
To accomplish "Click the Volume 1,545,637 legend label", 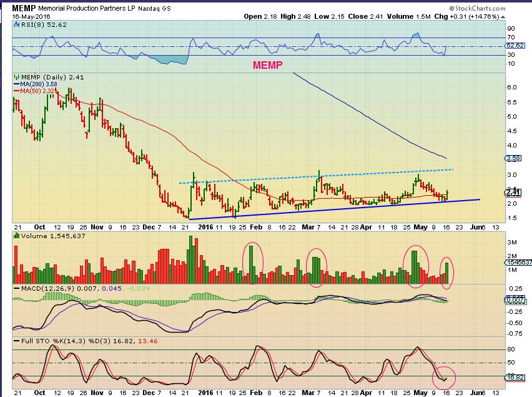I will (x=53, y=236).
